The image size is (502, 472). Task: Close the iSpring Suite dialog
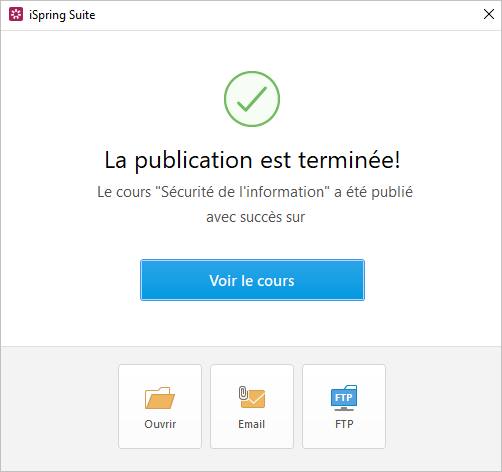click(x=489, y=14)
